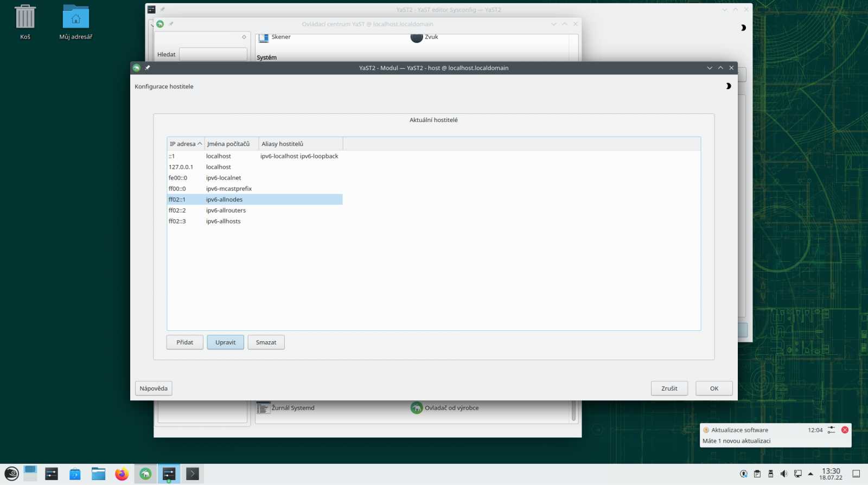Click the Smazat button
Viewport: 868px width, 485px height.
point(266,342)
